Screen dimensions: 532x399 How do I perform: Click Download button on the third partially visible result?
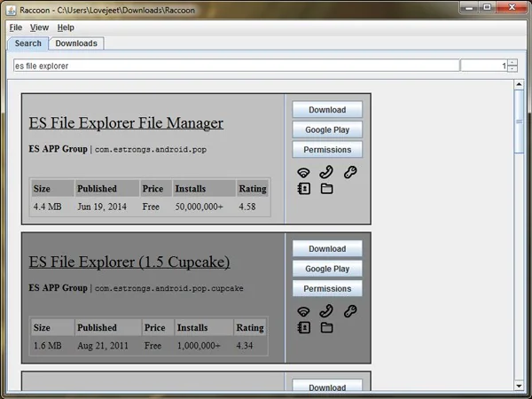[327, 385]
